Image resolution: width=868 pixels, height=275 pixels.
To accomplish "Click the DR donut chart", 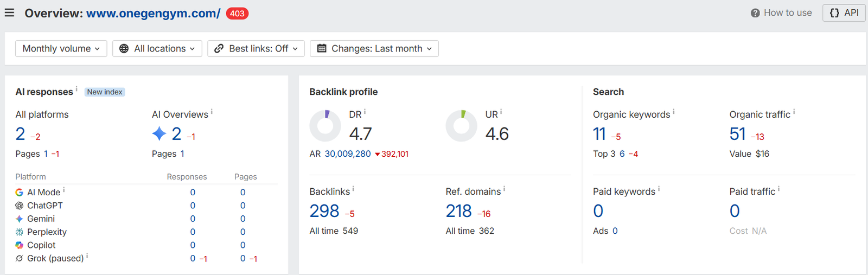I will pyautogui.click(x=325, y=126).
